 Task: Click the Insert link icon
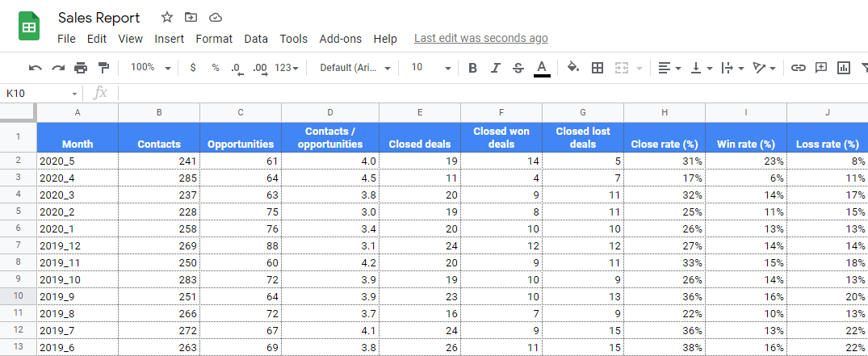pos(798,68)
